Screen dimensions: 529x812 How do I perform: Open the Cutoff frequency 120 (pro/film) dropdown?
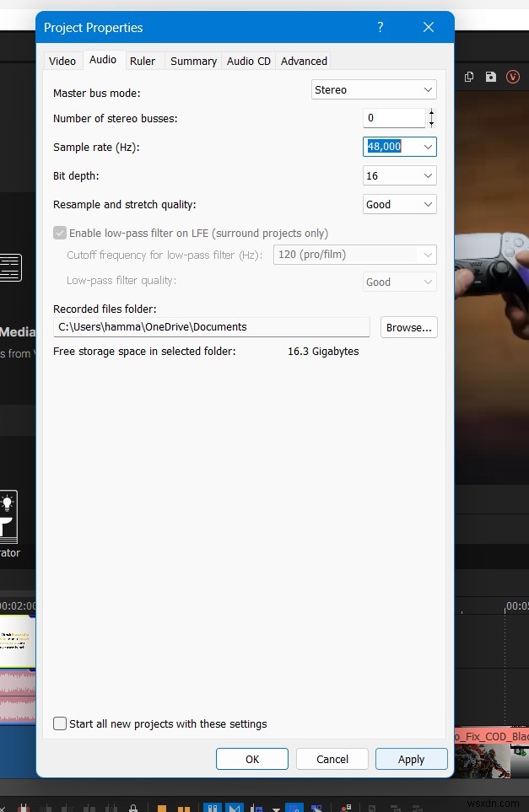(x=355, y=255)
